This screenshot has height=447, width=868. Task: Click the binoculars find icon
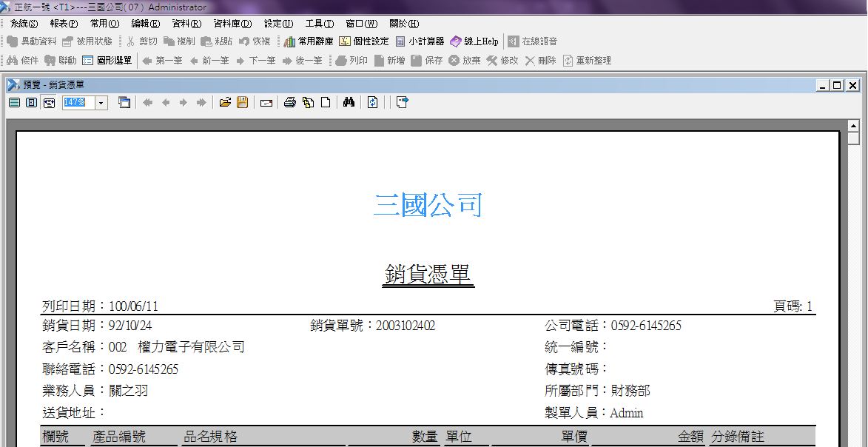[x=349, y=103]
